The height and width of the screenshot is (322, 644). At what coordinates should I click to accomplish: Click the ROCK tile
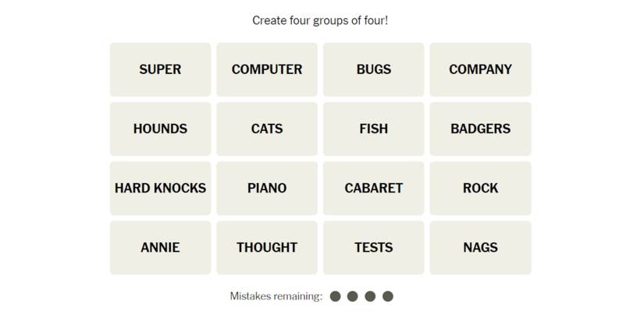tap(480, 188)
